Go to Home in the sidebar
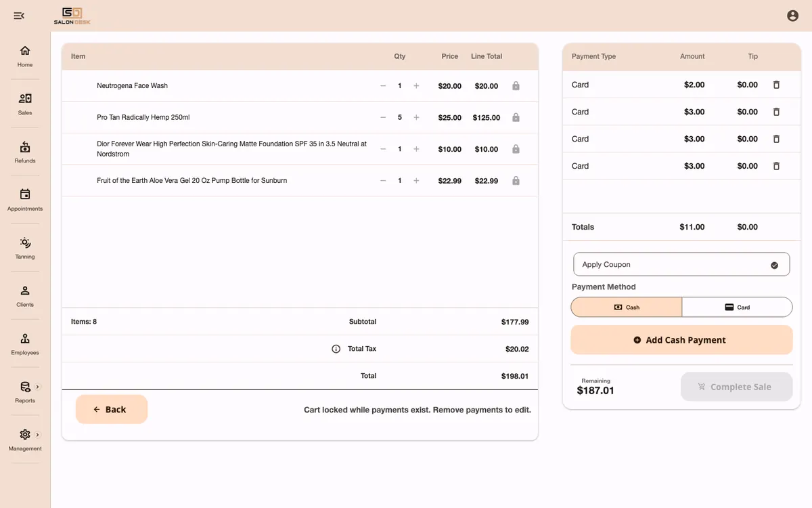The image size is (812, 508). click(25, 56)
